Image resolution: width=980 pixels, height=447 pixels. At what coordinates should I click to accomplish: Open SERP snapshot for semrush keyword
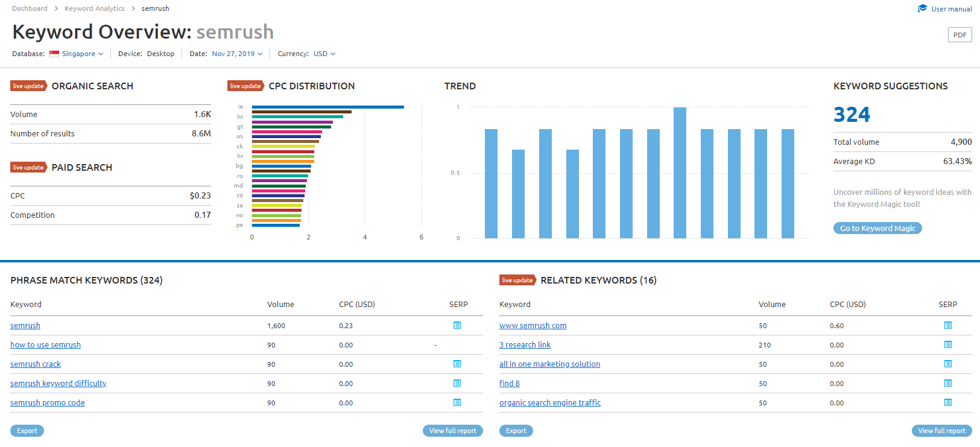pos(457,326)
